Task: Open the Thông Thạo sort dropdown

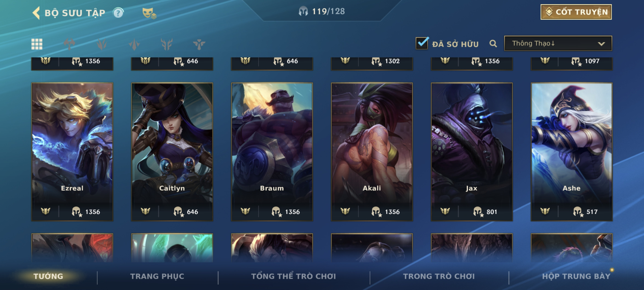Action: pos(558,43)
